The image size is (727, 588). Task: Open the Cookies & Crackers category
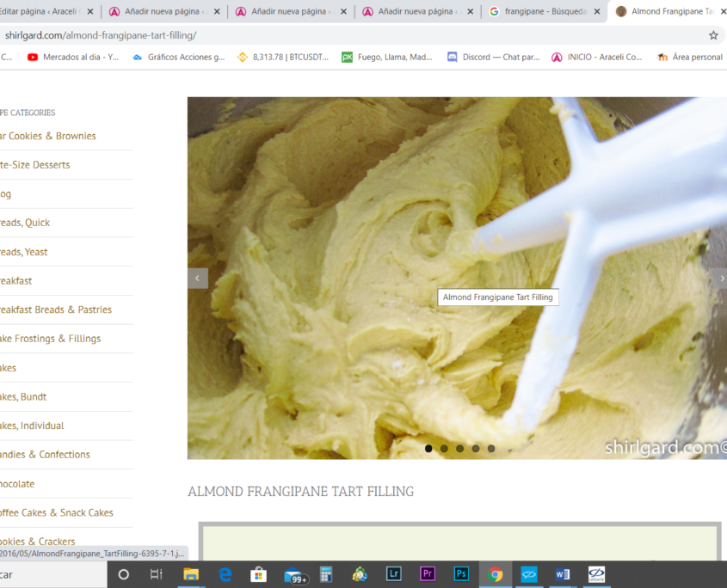click(38, 542)
